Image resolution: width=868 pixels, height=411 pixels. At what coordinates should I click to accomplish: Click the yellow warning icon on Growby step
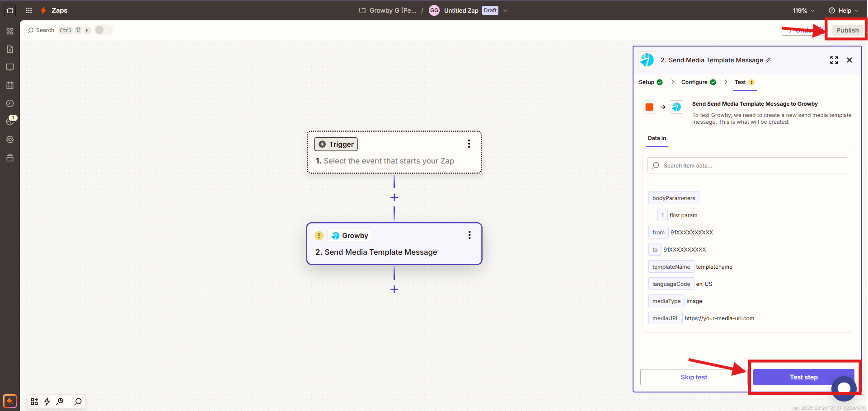[319, 235]
